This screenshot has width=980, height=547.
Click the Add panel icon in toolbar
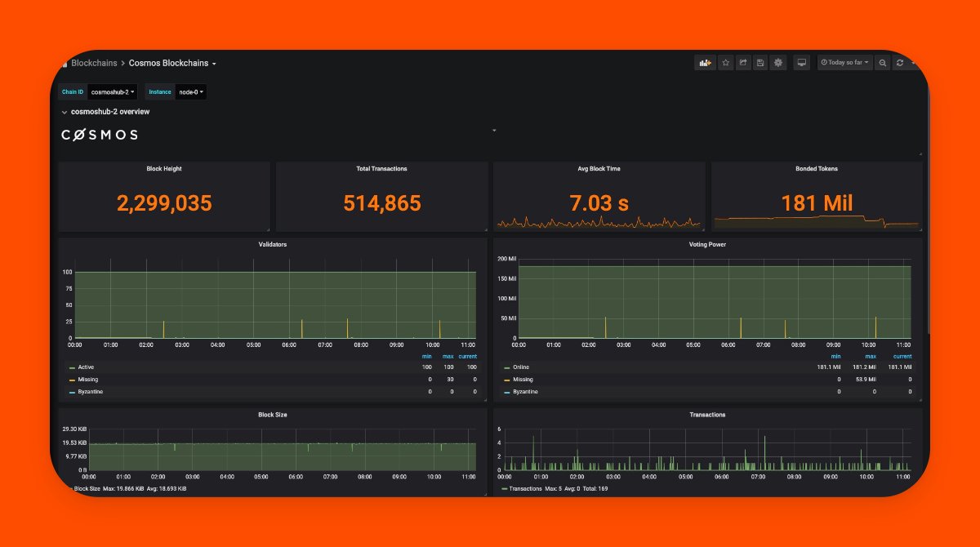point(704,63)
